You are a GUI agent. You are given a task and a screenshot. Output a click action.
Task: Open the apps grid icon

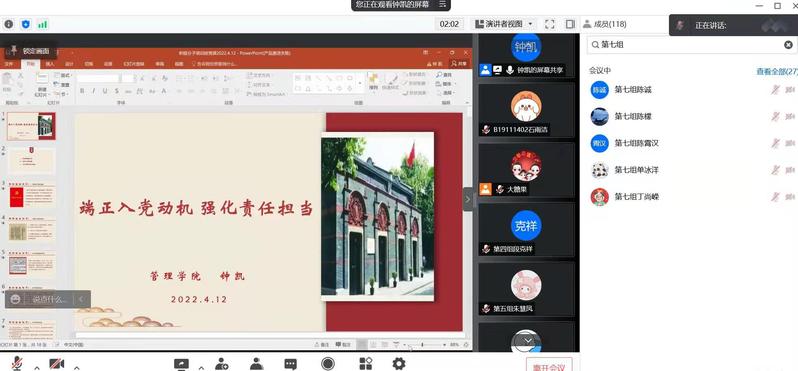[365, 363]
